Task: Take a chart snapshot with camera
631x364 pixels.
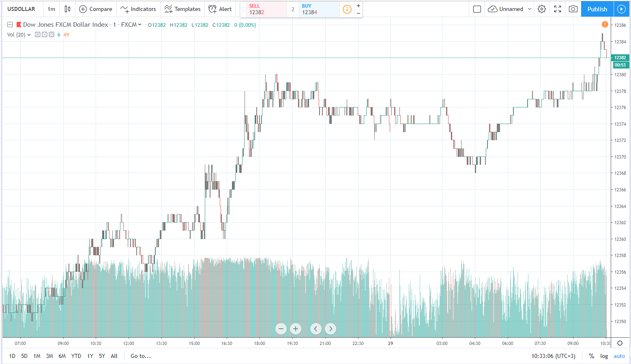Action: [573, 9]
